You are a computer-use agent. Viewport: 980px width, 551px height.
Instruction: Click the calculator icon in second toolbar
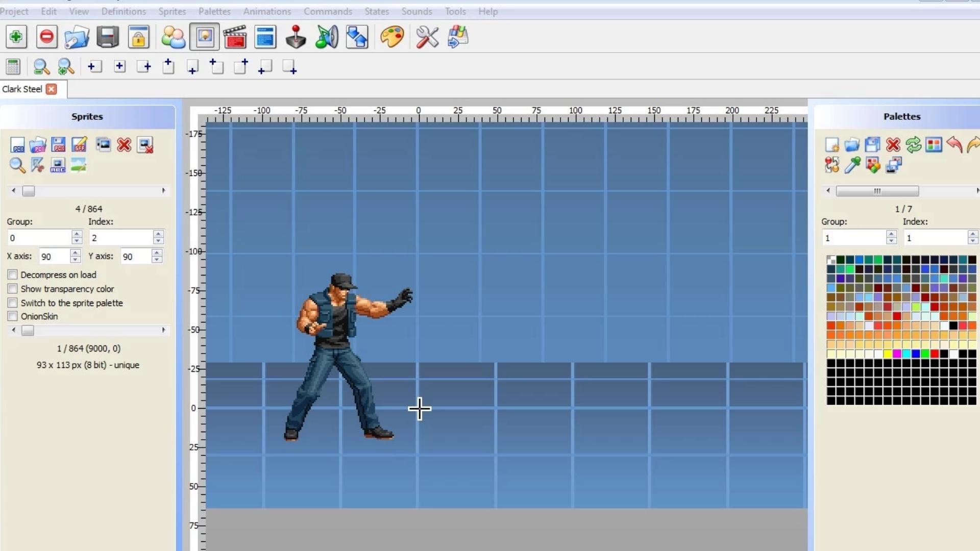coord(13,67)
